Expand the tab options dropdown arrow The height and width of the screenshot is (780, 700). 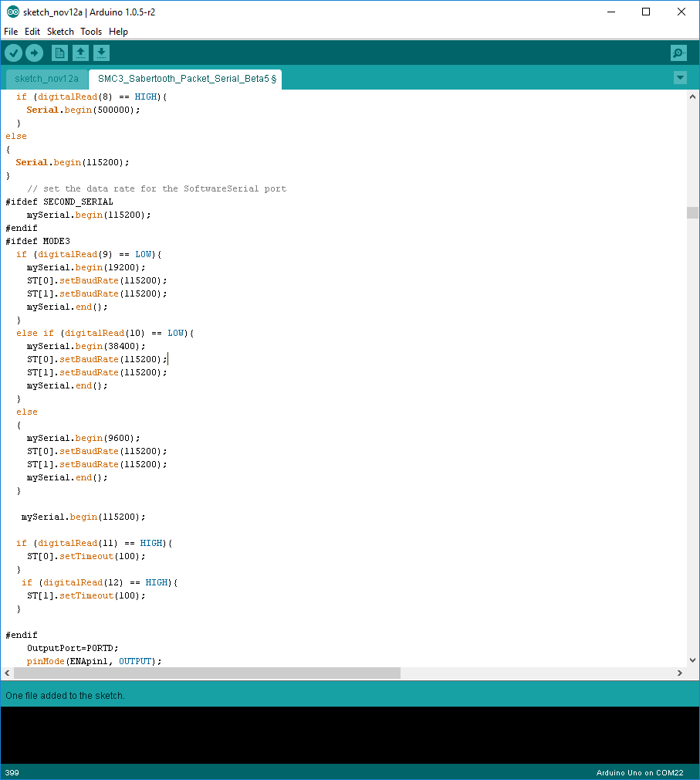click(x=679, y=77)
